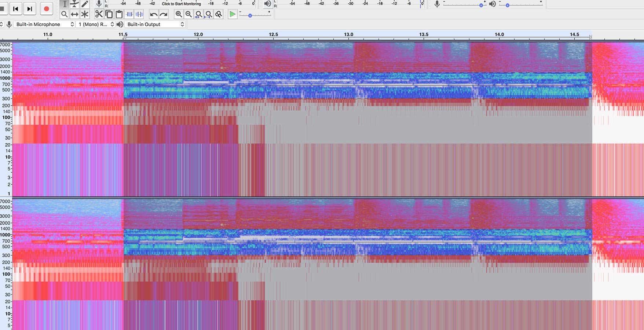Start recording with the red Record button
This screenshot has width=644, height=330.
(46, 8)
